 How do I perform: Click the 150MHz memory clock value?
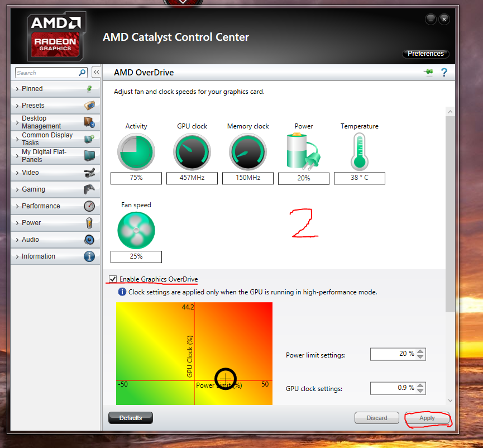click(x=248, y=178)
